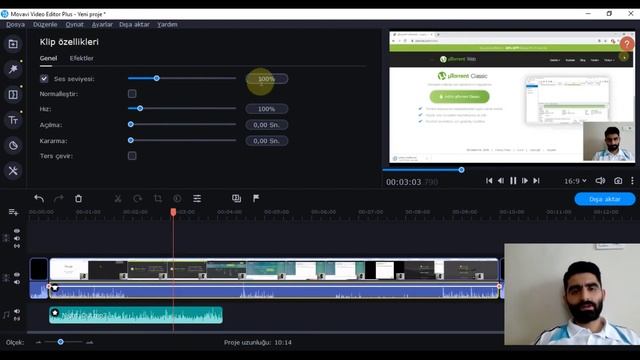Undo the last action
This screenshot has height=360, width=640.
pyautogui.click(x=39, y=199)
